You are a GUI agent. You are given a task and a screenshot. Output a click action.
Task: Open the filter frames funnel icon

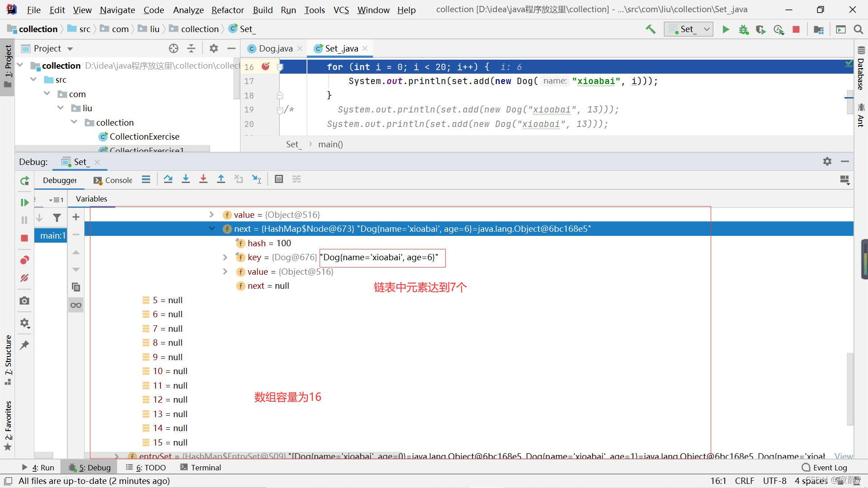tap(57, 218)
